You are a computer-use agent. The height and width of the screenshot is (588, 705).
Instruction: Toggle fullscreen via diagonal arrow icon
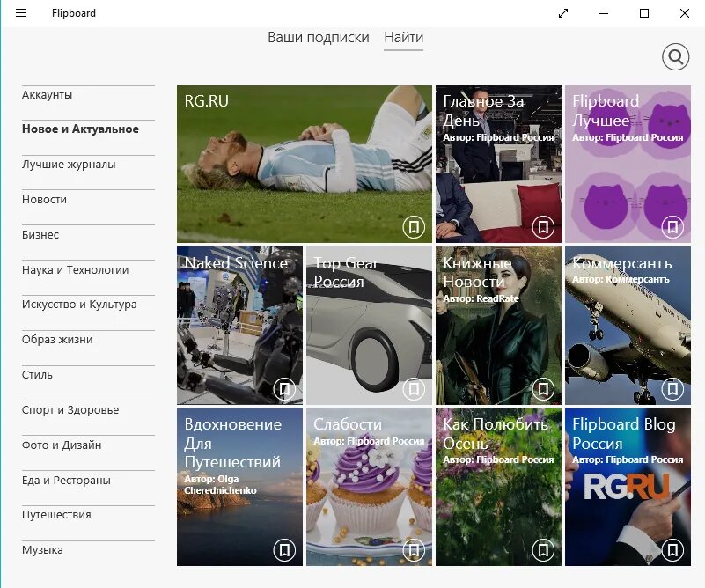point(562,13)
